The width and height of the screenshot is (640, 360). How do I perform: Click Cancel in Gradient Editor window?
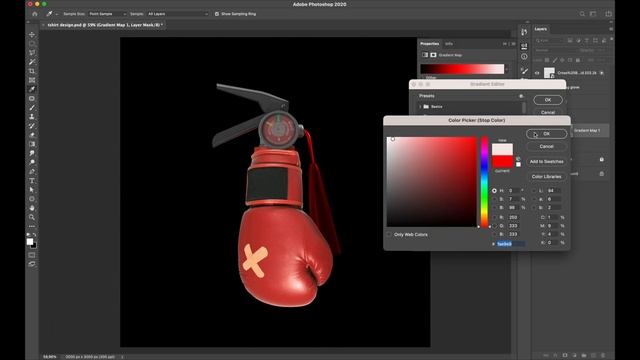[x=548, y=112]
